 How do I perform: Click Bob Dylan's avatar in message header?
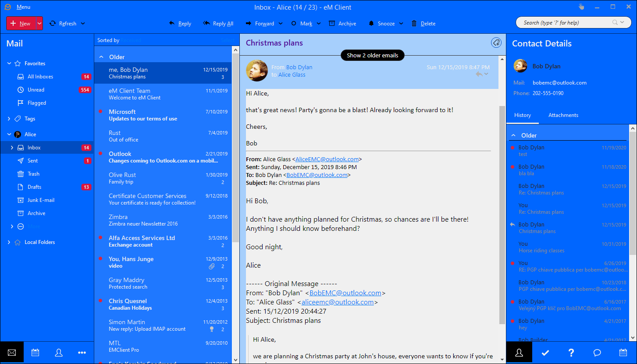click(257, 71)
